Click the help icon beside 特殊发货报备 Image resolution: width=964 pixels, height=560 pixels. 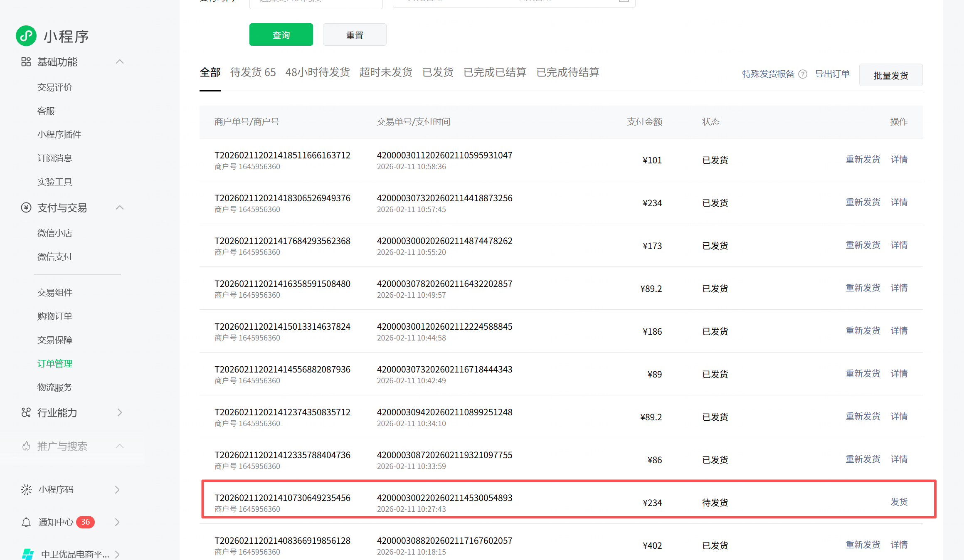pos(803,74)
